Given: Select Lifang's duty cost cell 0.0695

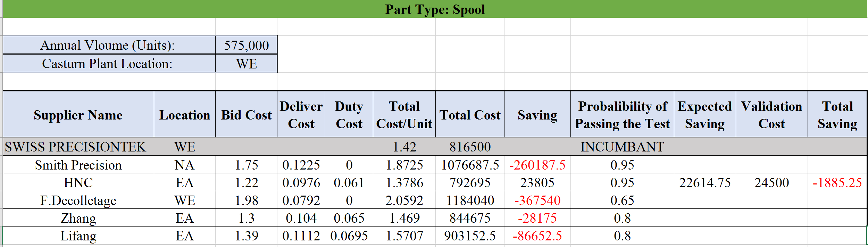Looking at the screenshot, I should 349,236.
